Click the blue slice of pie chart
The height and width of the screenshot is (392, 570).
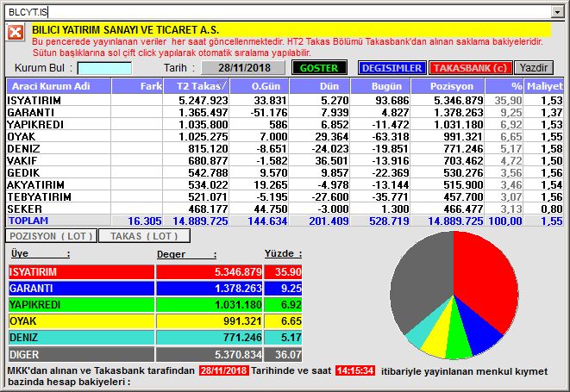479,331
